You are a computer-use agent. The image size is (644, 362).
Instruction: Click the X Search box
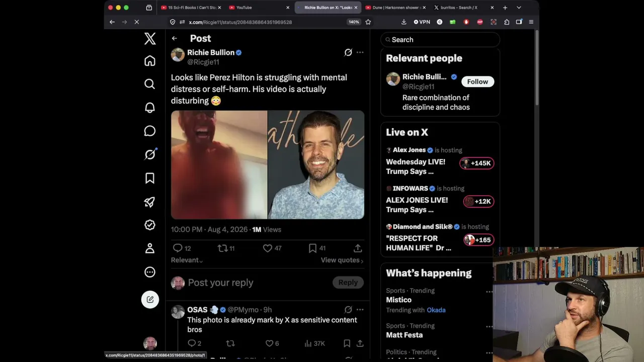tap(440, 40)
